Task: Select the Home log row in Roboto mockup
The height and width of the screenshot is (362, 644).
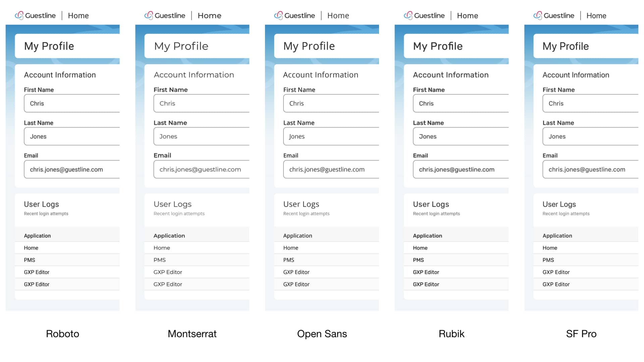Action: (x=67, y=248)
